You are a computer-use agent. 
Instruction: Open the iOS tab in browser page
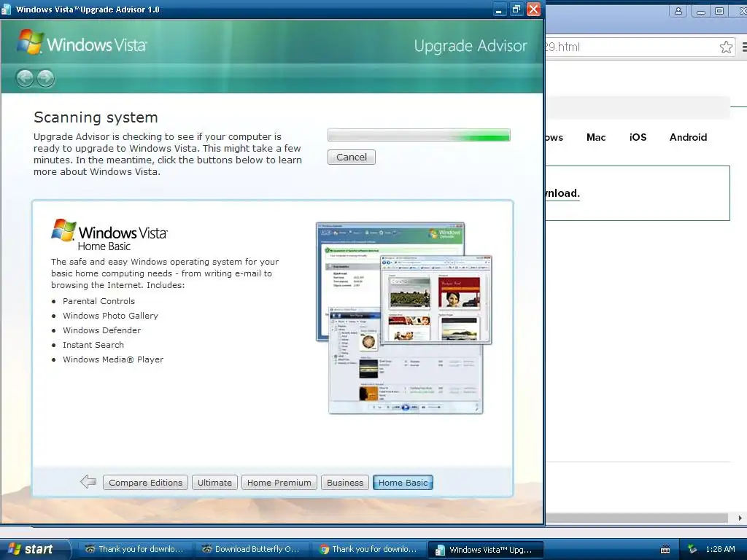(x=638, y=137)
